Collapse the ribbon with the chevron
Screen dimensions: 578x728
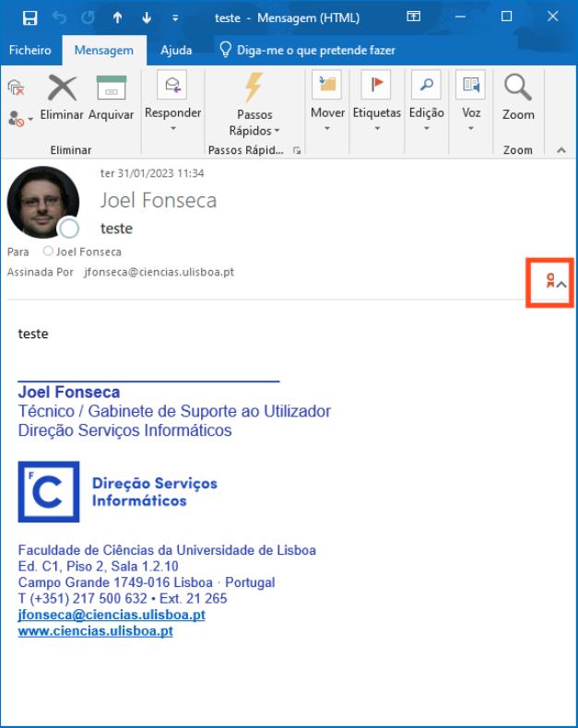tap(563, 150)
